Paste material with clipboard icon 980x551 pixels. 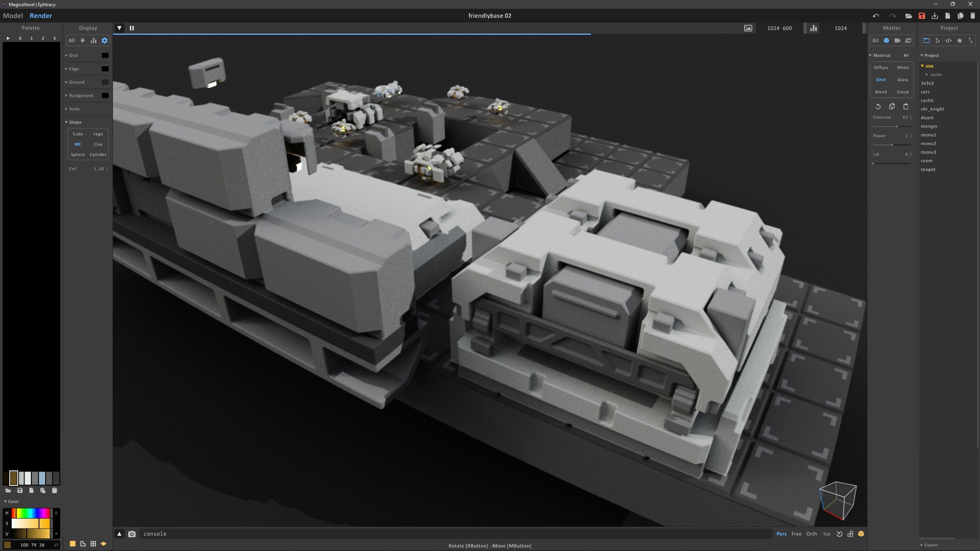(906, 106)
